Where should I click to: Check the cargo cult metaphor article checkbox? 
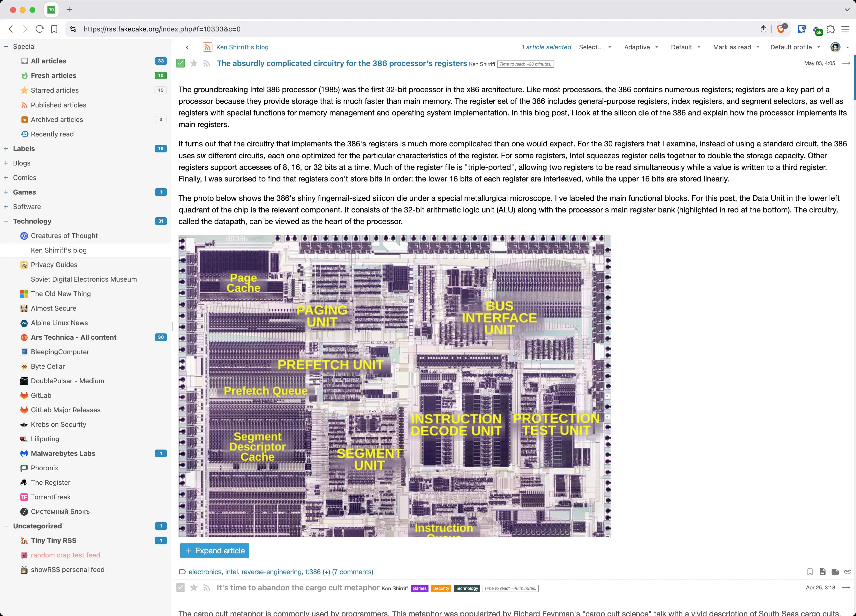(x=181, y=588)
